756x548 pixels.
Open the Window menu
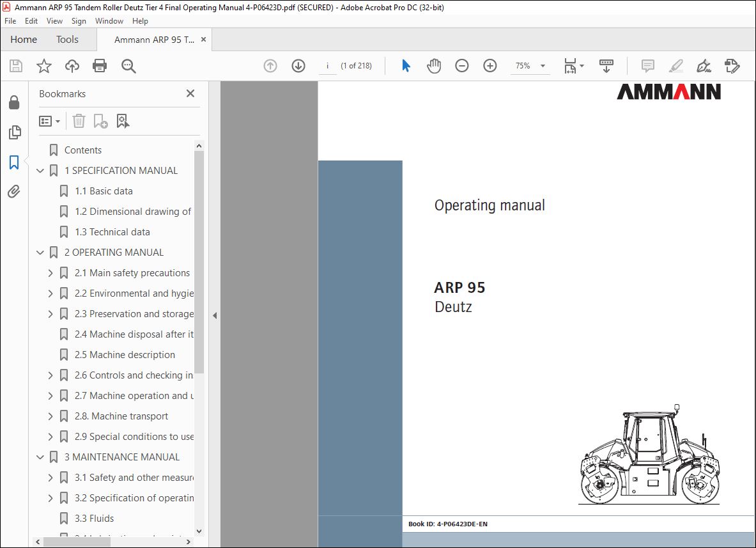[x=109, y=21]
